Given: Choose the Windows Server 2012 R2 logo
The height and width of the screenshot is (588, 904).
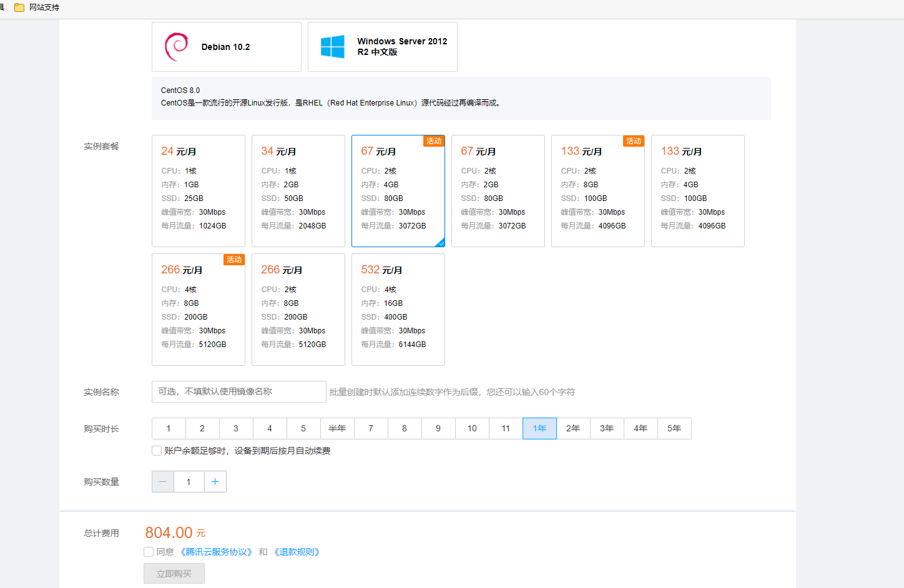Looking at the screenshot, I should pos(332,47).
